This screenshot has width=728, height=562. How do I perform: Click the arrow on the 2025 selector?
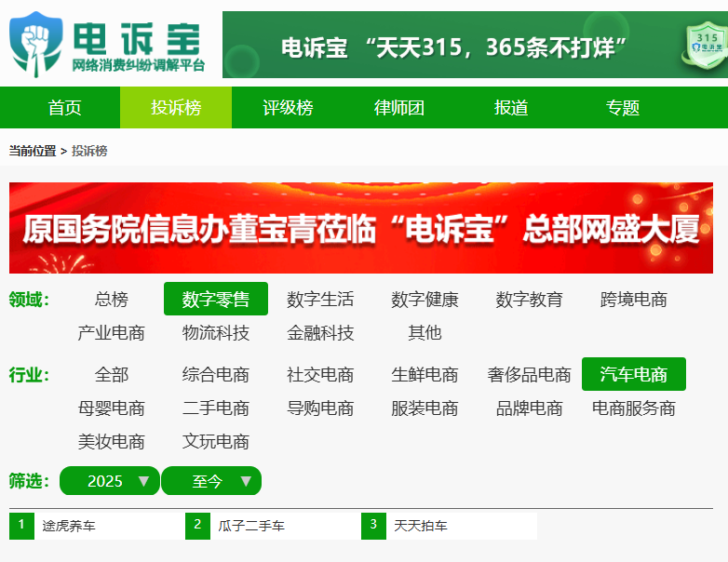click(x=144, y=481)
